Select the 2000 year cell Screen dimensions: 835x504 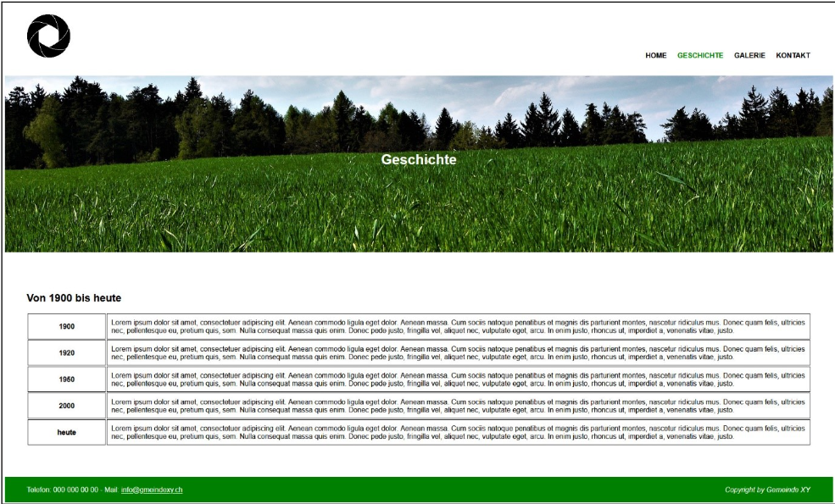(67, 406)
